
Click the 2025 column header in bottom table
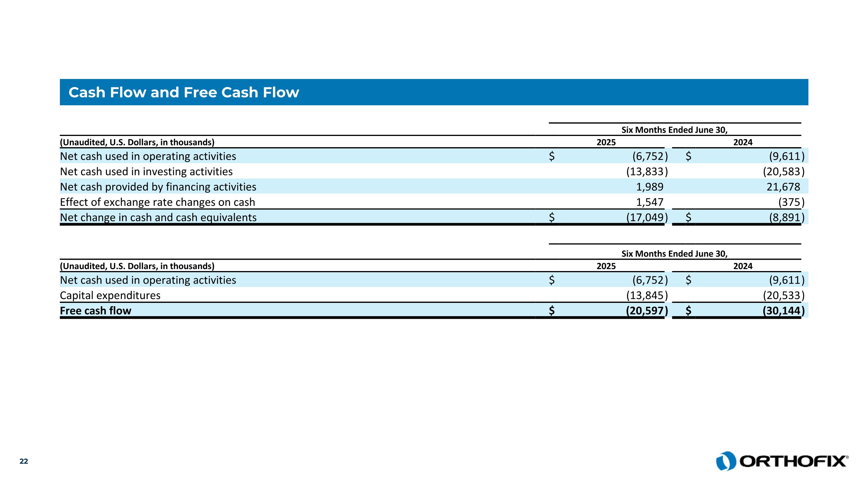pyautogui.click(x=606, y=266)
